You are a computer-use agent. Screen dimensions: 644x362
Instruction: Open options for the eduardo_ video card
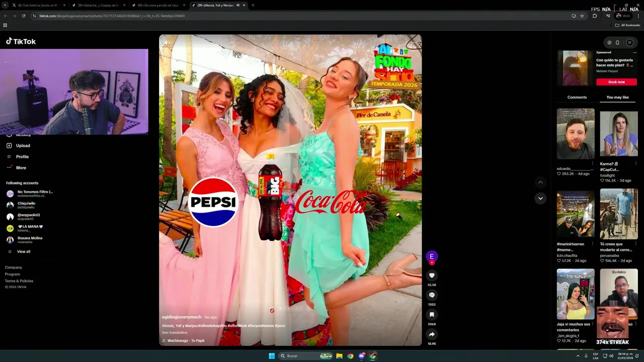click(x=592, y=163)
